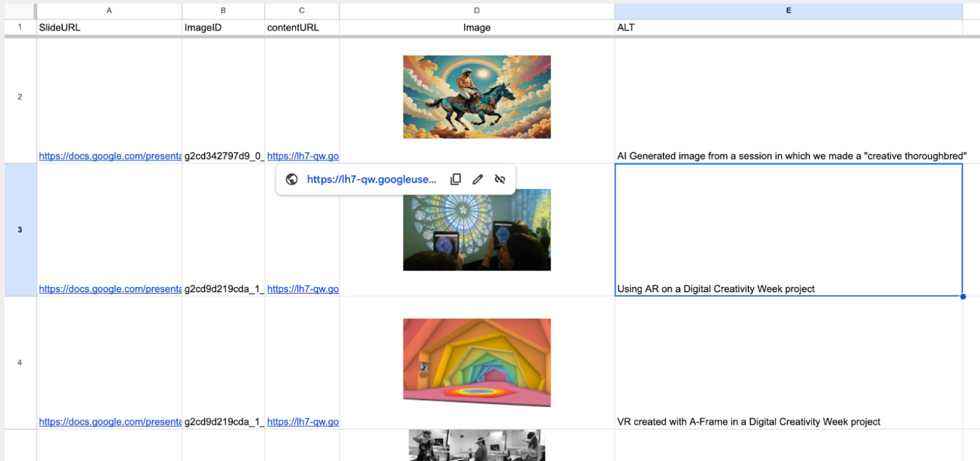Click the fill handle on selected cell

963,296
